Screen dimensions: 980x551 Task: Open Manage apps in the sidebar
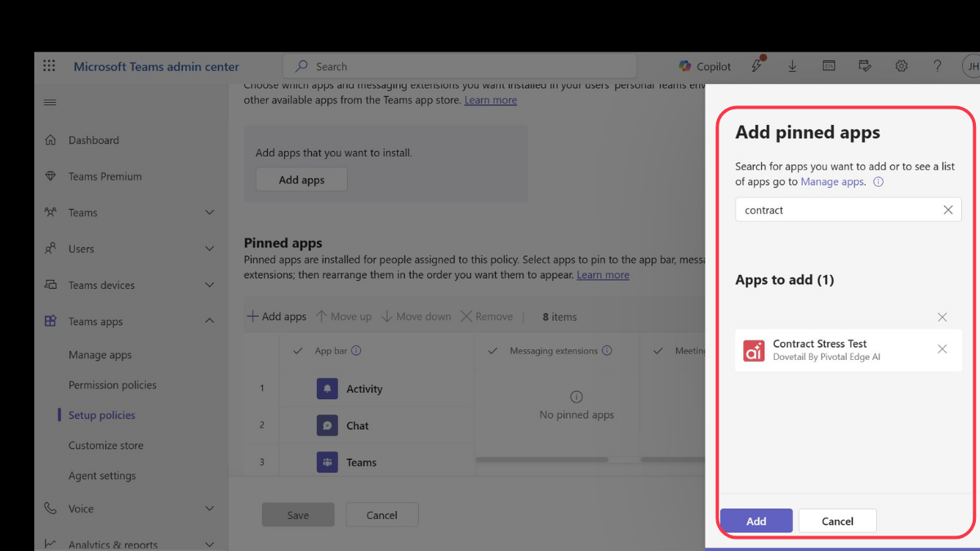(x=100, y=355)
